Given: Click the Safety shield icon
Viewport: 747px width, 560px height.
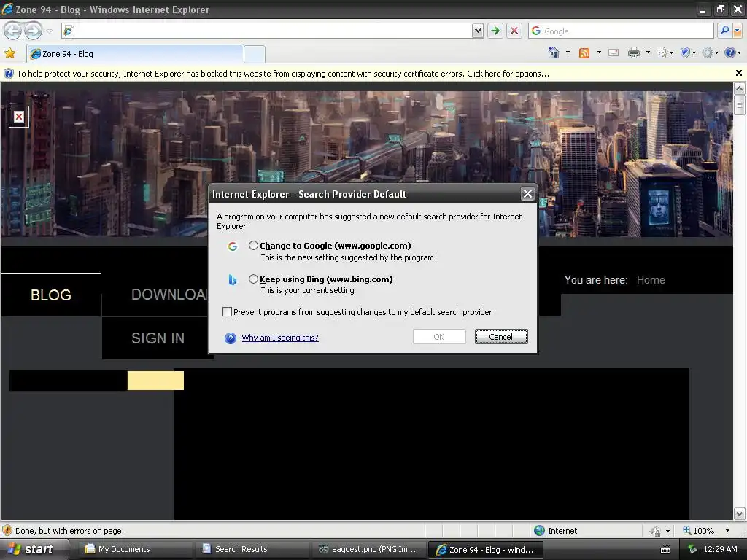Looking at the screenshot, I should pyautogui.click(x=685, y=52).
